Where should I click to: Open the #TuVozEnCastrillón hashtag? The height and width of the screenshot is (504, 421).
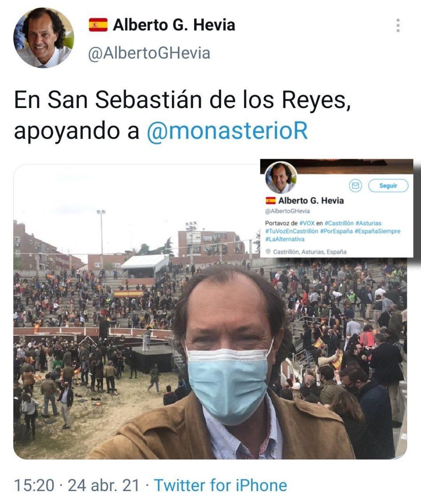[291, 231]
